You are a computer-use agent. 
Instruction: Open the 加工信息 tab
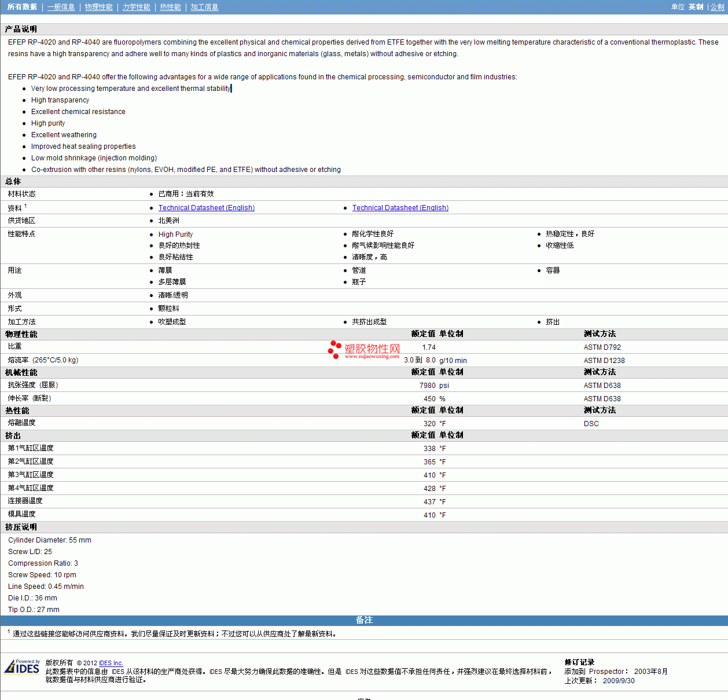click(x=204, y=7)
